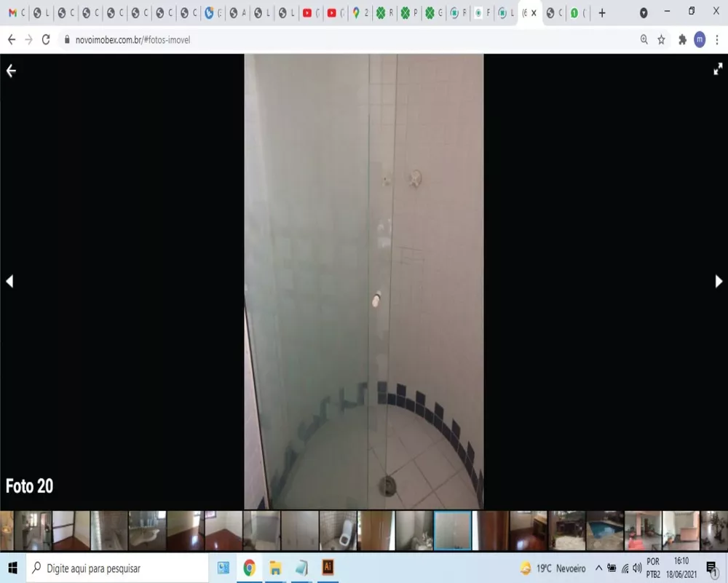The width and height of the screenshot is (728, 583).
Task: Show the next photo
Action: [719, 281]
